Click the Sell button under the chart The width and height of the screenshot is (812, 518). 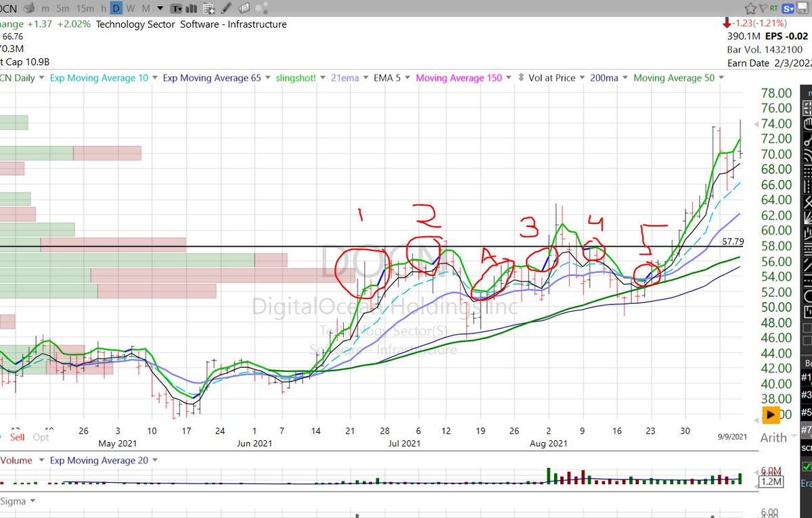pos(17,438)
